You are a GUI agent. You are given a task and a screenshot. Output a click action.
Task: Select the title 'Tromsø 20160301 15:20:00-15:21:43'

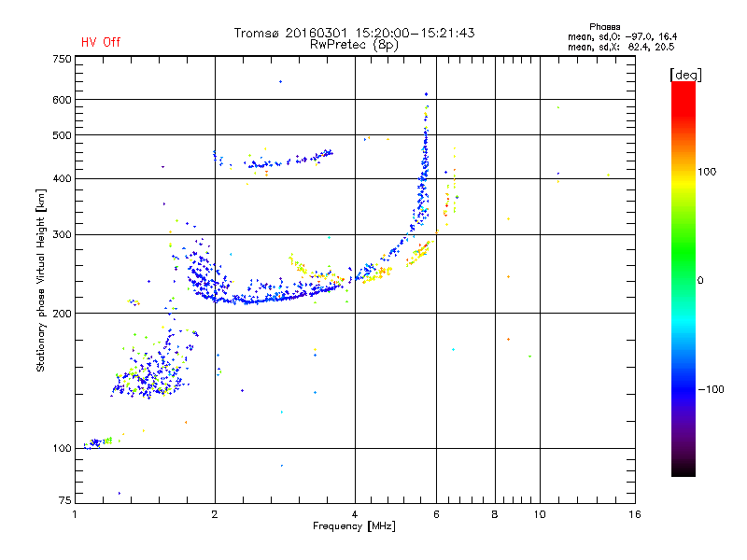coord(354,33)
